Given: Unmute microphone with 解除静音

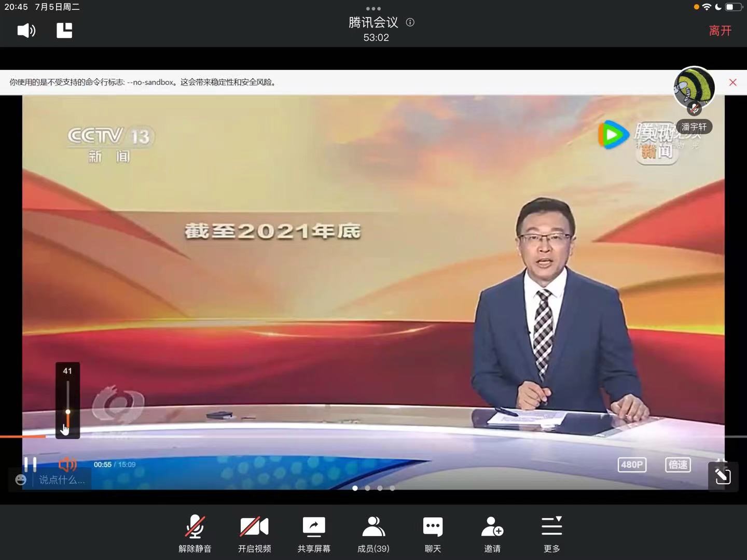Looking at the screenshot, I should pyautogui.click(x=195, y=534).
